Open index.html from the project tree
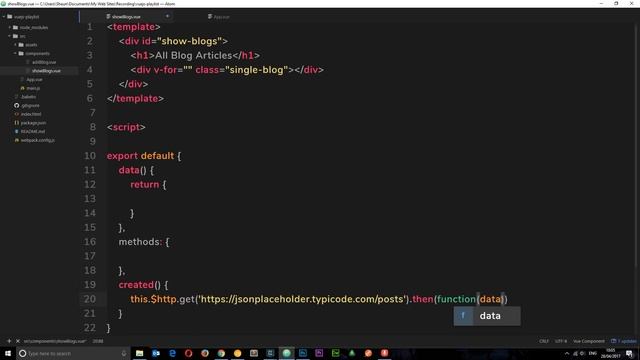This screenshot has height=360, width=640. tap(31, 114)
